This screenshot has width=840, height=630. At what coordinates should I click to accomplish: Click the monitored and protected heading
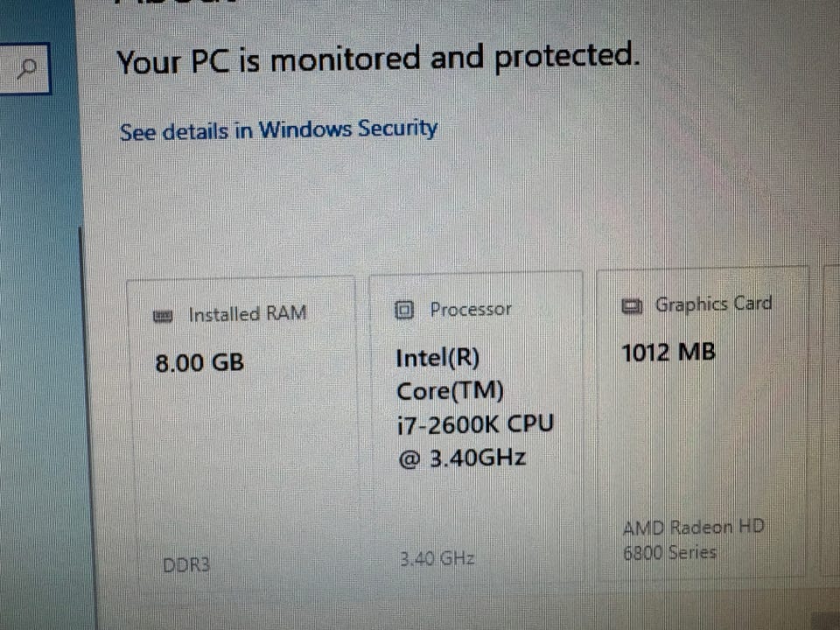[378, 59]
